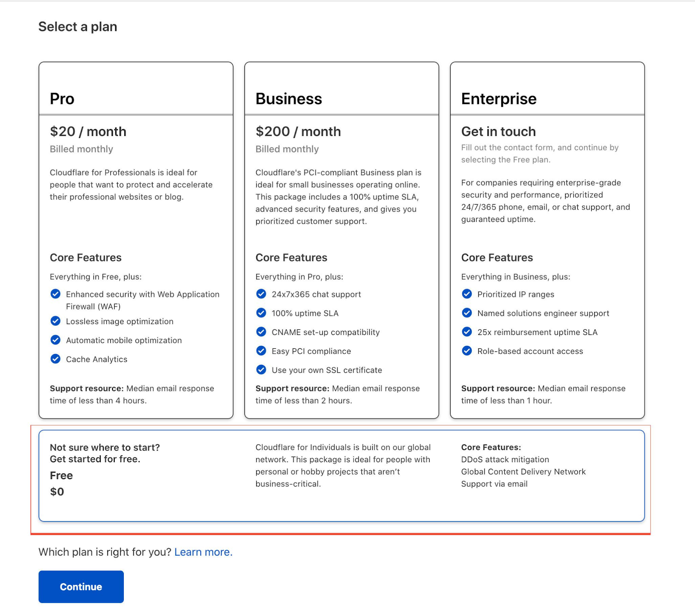Click the "Get started for free." text
Screen dimensions: 695x616
(95, 459)
